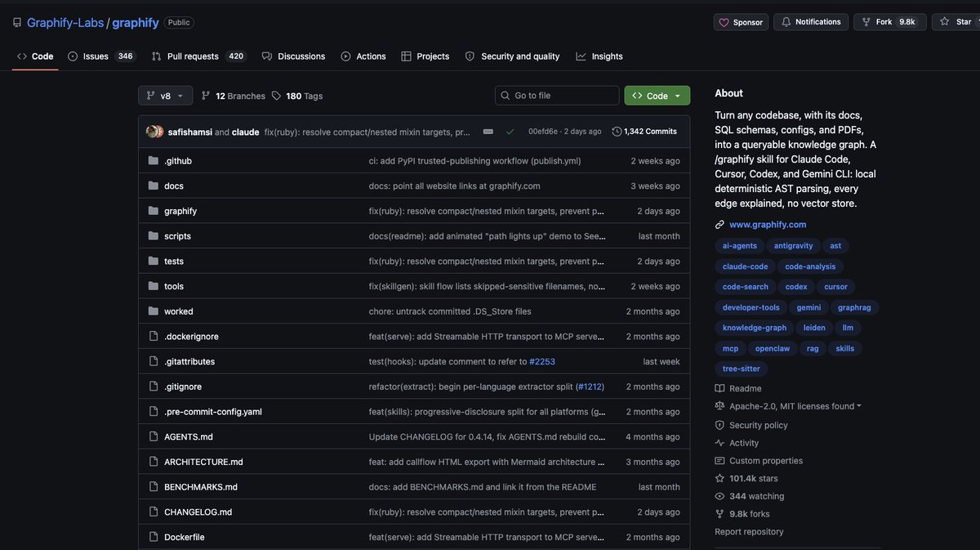
Task: Open the green Code dropdown button
Action: [x=657, y=96]
